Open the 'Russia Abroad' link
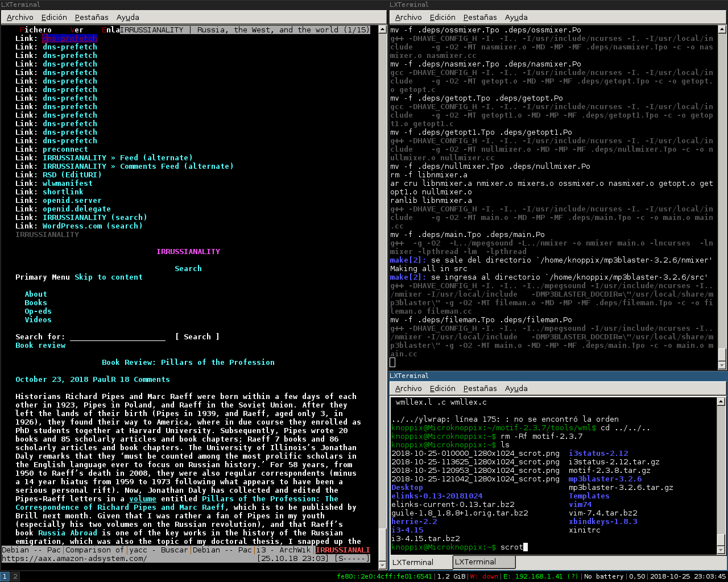Viewport: 728px width, 582px height. (68, 533)
